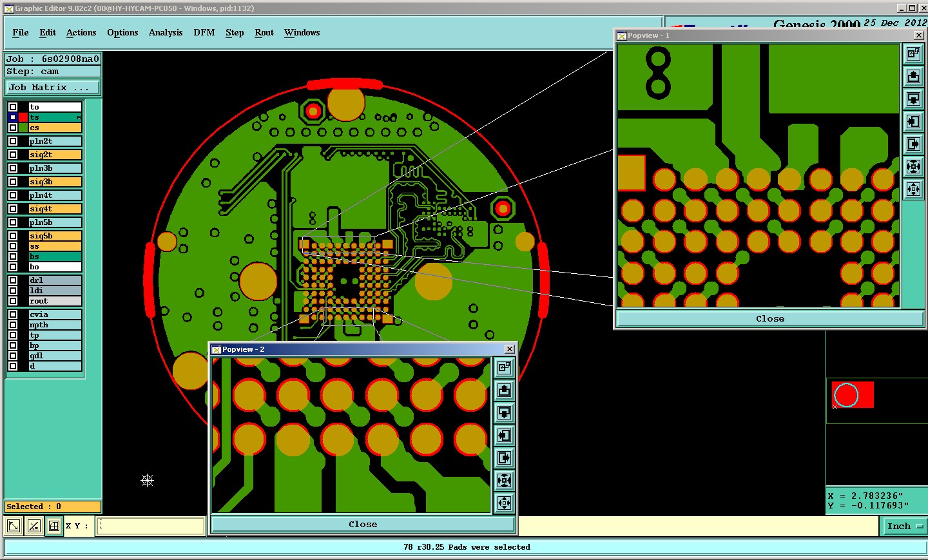Click the Selected : 0 counter
Image resolution: width=928 pixels, height=560 pixels.
(53, 507)
